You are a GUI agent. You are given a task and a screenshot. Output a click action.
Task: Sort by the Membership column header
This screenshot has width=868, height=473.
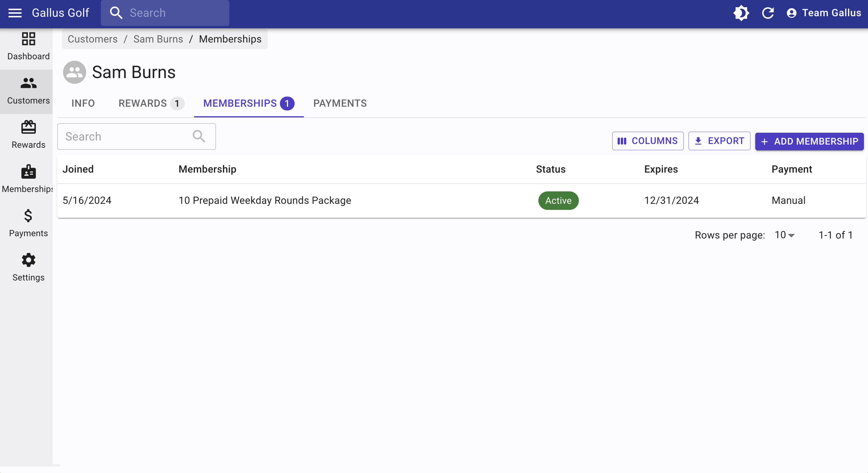point(207,169)
